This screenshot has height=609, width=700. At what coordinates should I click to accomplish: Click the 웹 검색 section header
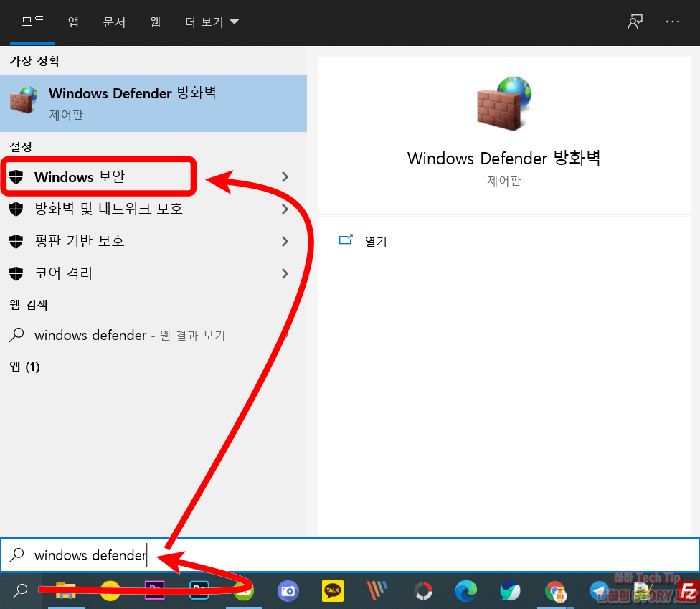tap(29, 305)
